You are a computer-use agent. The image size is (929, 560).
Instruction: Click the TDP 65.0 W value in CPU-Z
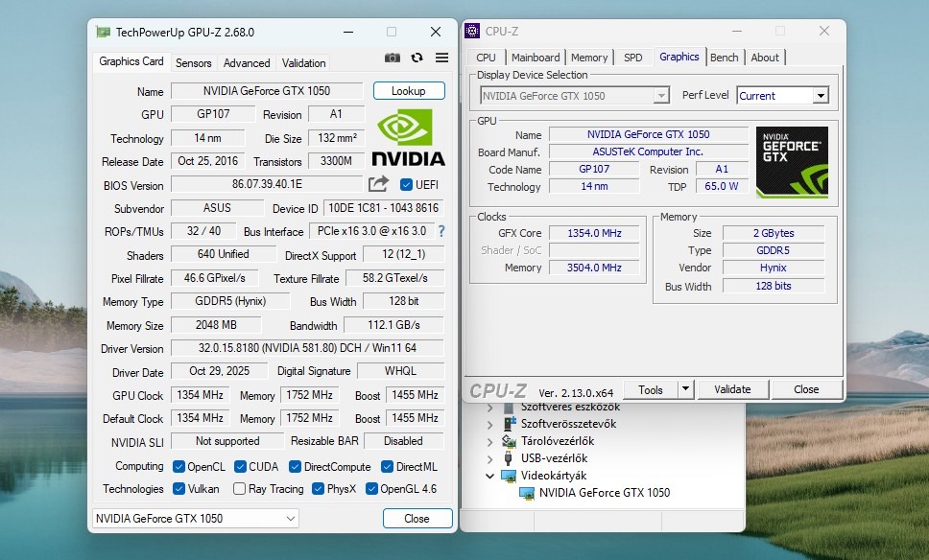pyautogui.click(x=722, y=186)
